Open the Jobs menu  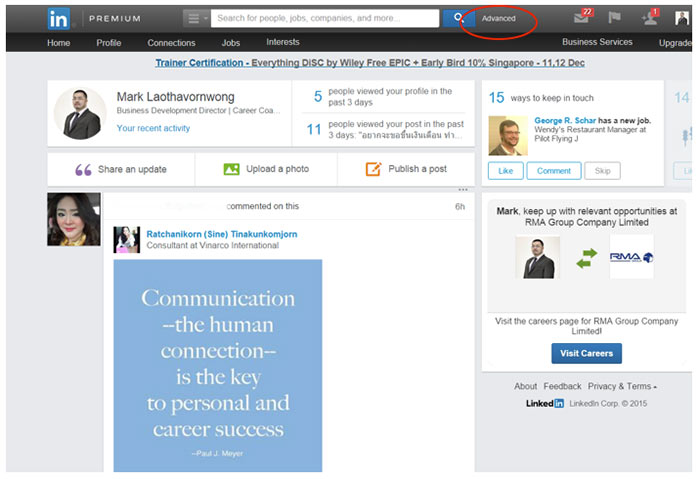coord(231,43)
